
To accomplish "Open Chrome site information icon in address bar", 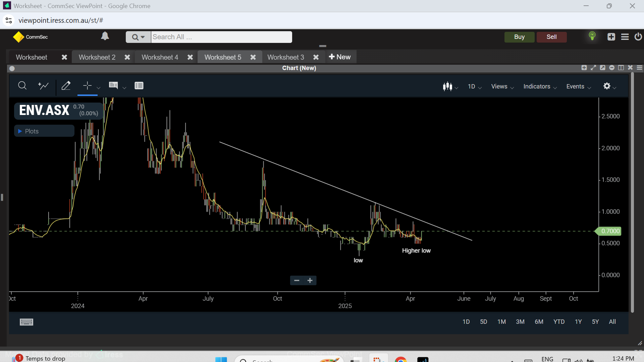I will (9, 20).
